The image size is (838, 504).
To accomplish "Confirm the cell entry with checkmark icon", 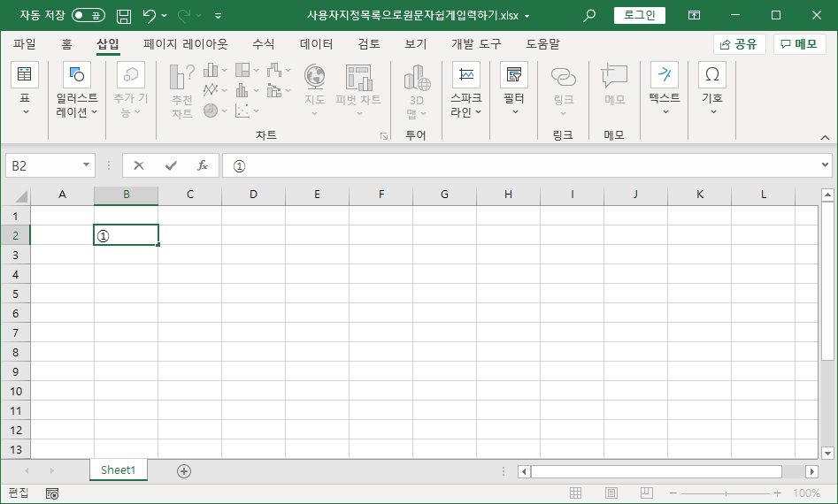I will tap(171, 165).
